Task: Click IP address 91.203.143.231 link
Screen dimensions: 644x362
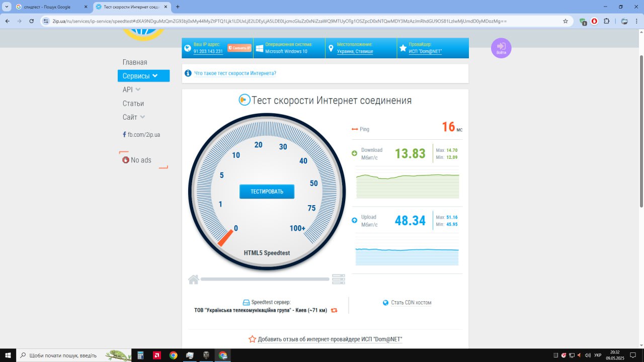Action: tap(208, 51)
